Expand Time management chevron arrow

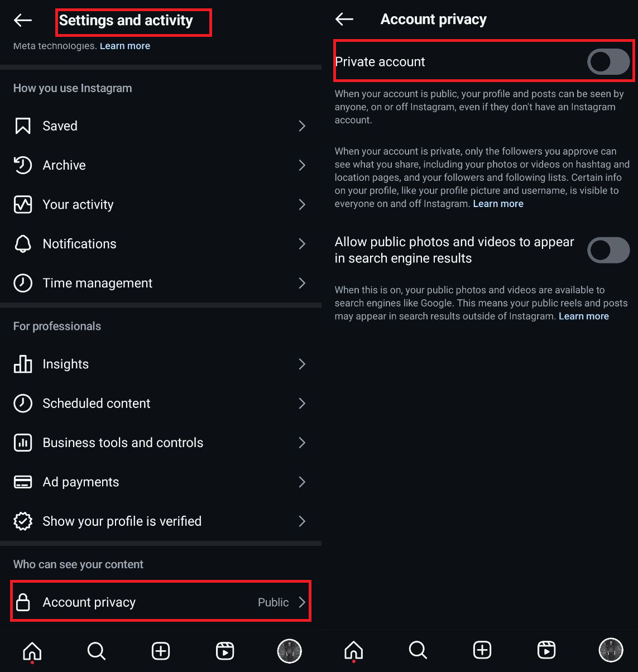pyautogui.click(x=302, y=283)
